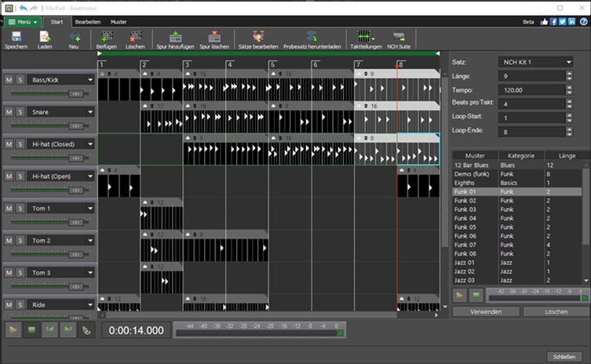Click the Schließen button
Viewport: 591px width, 364px height.
tap(564, 356)
